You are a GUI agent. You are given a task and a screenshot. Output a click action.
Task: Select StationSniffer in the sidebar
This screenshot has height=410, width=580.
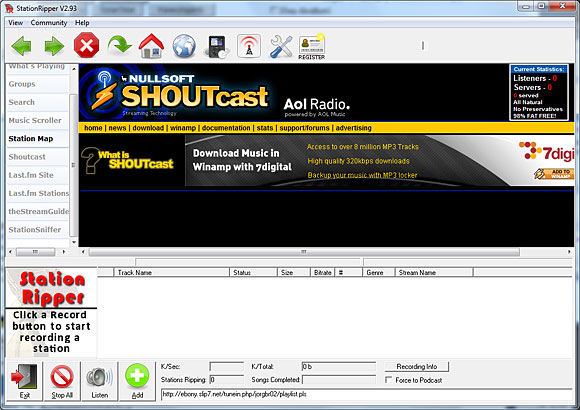35,229
